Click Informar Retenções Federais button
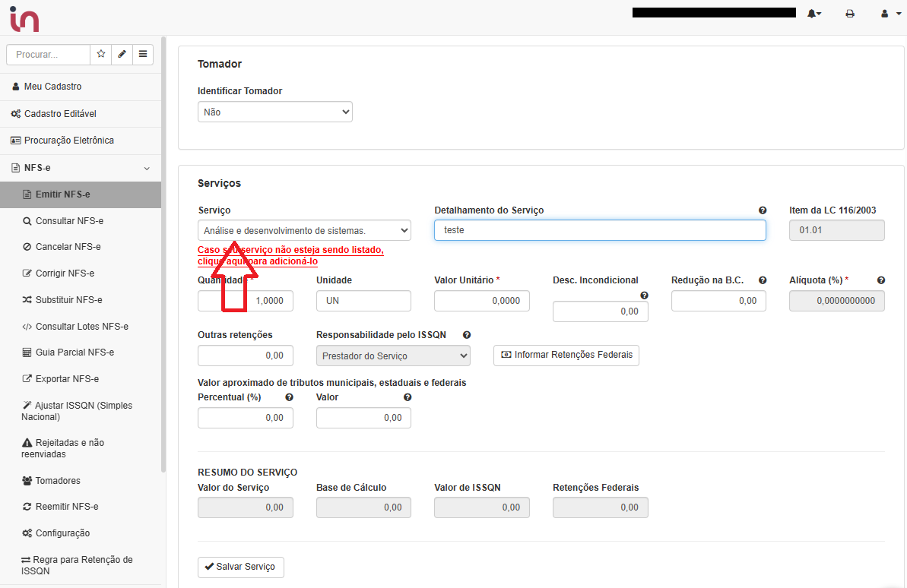Screen dimensions: 907x588 566,355
